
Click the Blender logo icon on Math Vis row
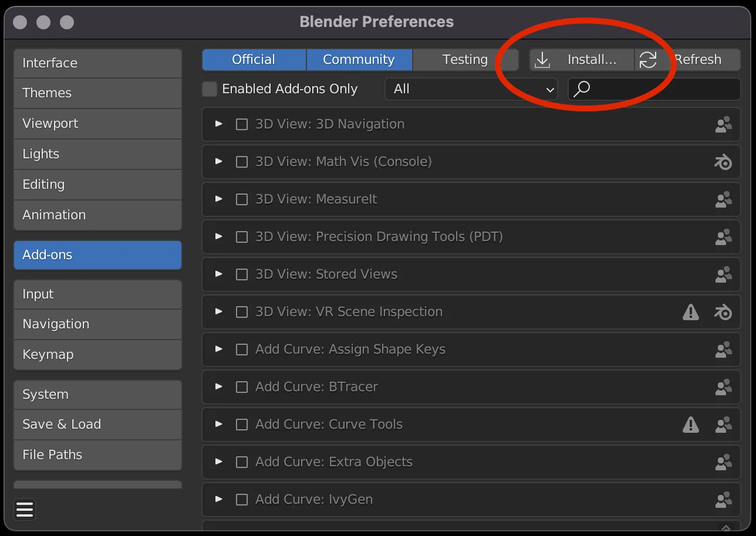pos(723,162)
